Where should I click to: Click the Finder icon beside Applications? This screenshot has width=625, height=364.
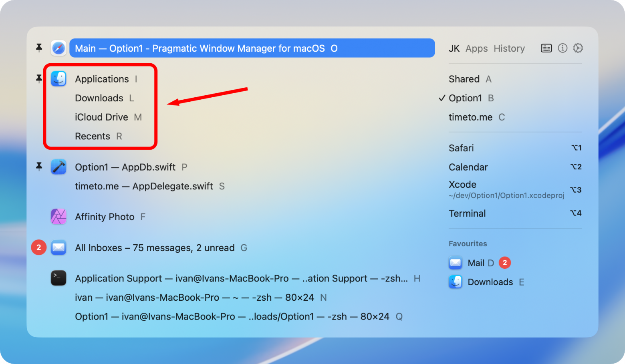(x=58, y=79)
